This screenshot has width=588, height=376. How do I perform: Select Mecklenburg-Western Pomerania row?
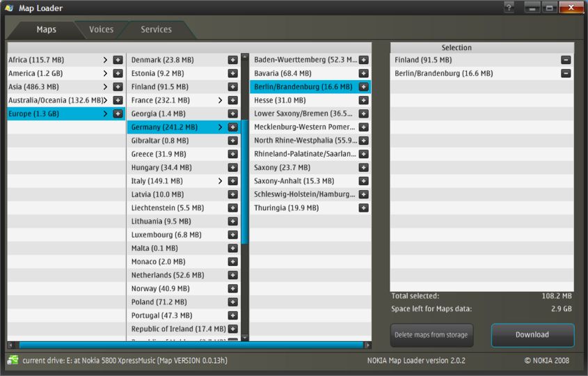click(310, 127)
